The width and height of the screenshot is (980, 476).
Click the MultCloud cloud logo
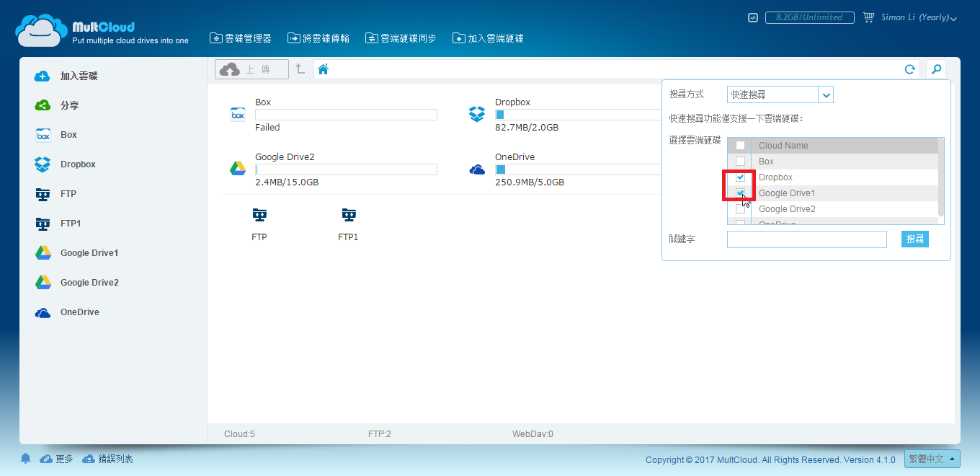point(42,30)
